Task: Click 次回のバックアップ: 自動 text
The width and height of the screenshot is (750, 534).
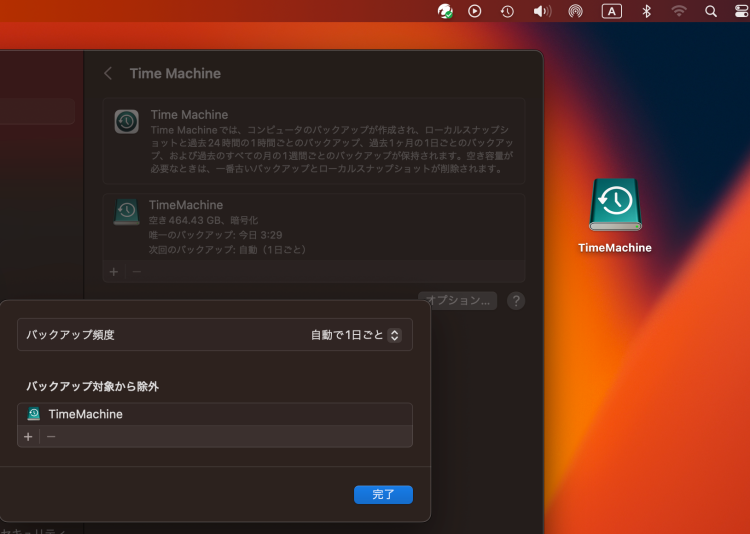Action: (228, 250)
